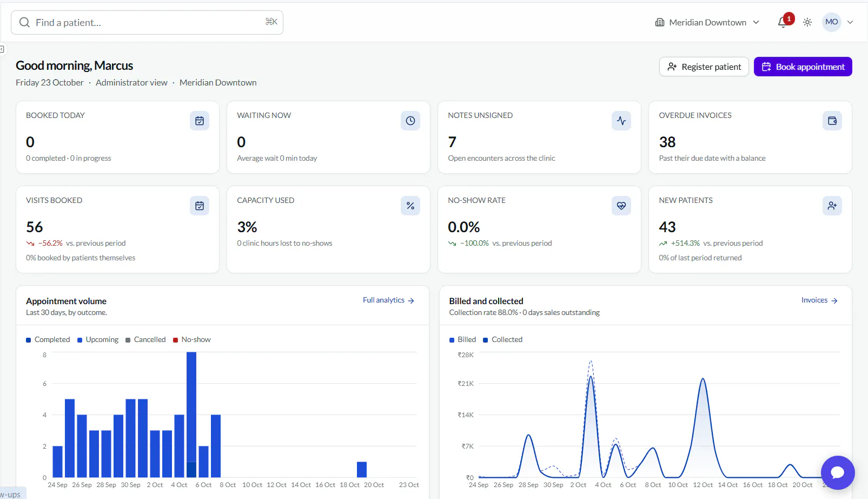Viewport: 868px width, 499px height.
Task: Toggle the Completed legend series
Action: click(48, 339)
